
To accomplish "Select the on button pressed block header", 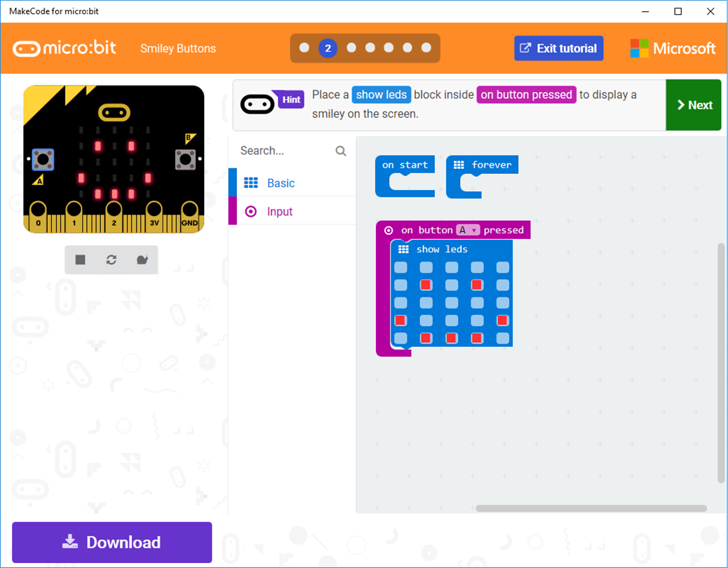I will coord(454,230).
